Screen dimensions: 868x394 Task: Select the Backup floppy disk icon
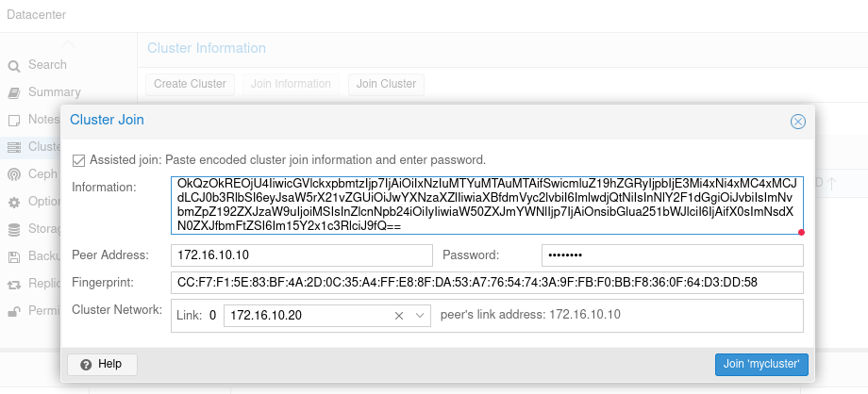(x=14, y=256)
